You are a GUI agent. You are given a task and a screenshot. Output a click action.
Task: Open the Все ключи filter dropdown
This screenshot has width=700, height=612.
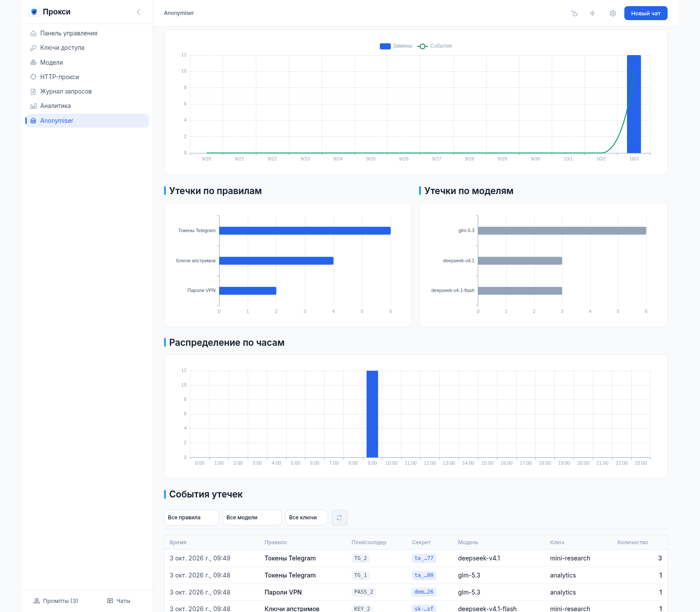(x=307, y=518)
